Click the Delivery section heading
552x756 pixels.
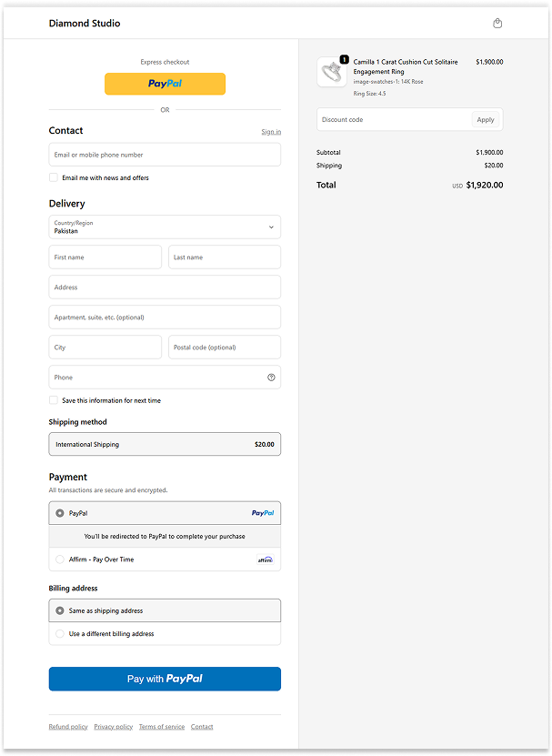point(67,204)
